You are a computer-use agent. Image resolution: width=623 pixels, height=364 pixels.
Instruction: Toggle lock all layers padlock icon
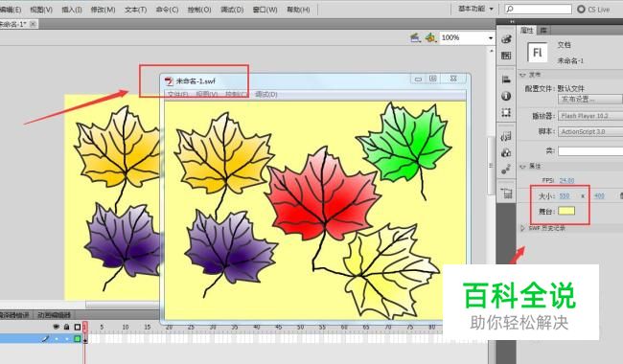click(x=67, y=327)
